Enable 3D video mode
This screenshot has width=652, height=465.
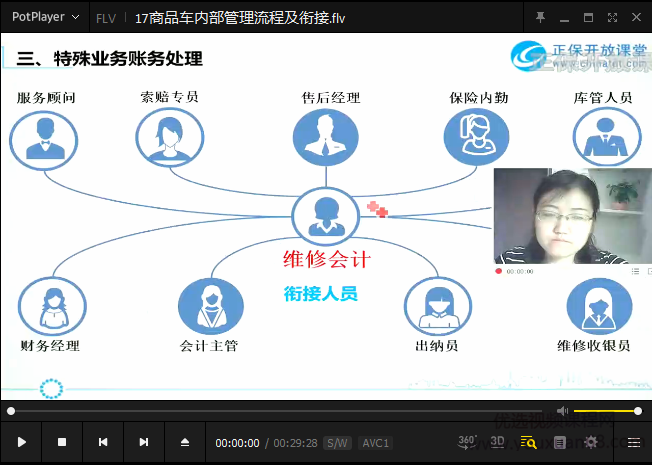point(497,442)
